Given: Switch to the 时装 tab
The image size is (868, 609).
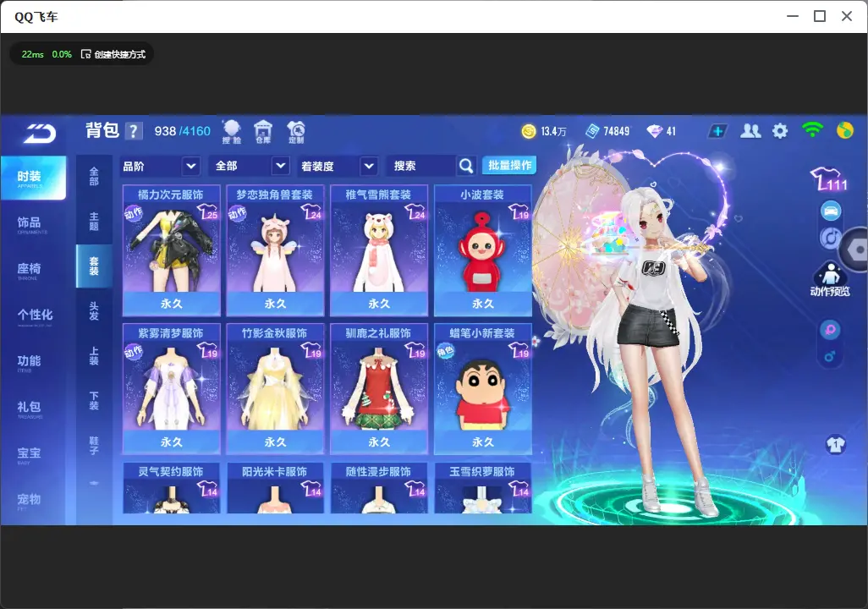Looking at the screenshot, I should coord(33,178).
